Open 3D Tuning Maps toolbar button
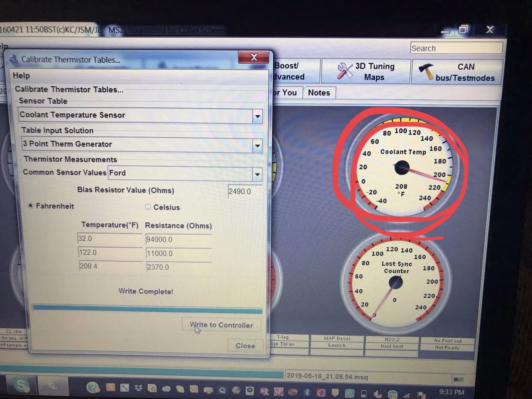Image resolution: width=532 pixels, height=399 pixels. pos(366,71)
